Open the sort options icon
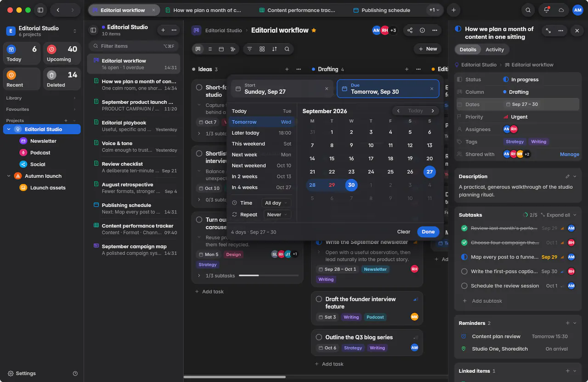Screen dimensions: 588x382 (274, 49)
